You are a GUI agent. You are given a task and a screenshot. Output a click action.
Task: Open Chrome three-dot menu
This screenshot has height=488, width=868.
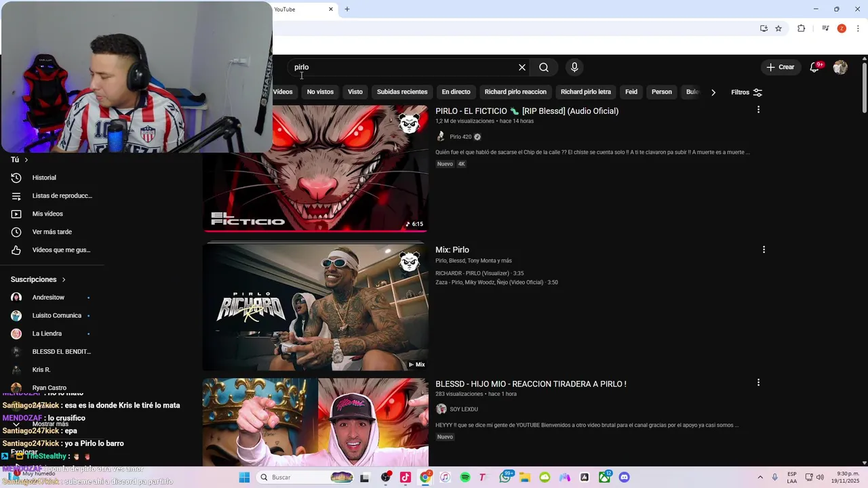858,28
